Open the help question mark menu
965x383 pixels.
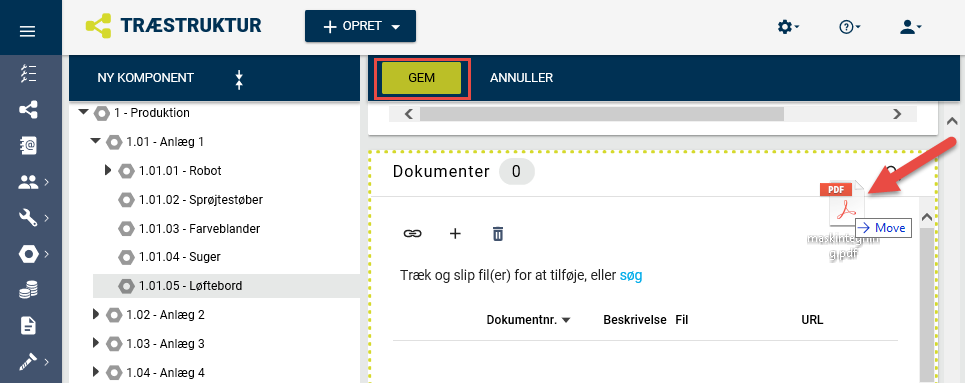[849, 27]
